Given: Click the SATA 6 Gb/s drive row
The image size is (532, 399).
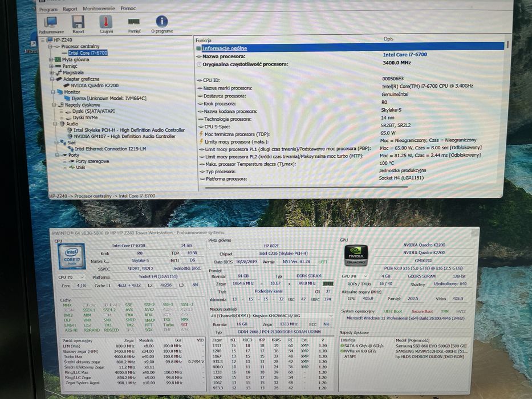Looking at the screenshot, I should [x=404, y=346].
